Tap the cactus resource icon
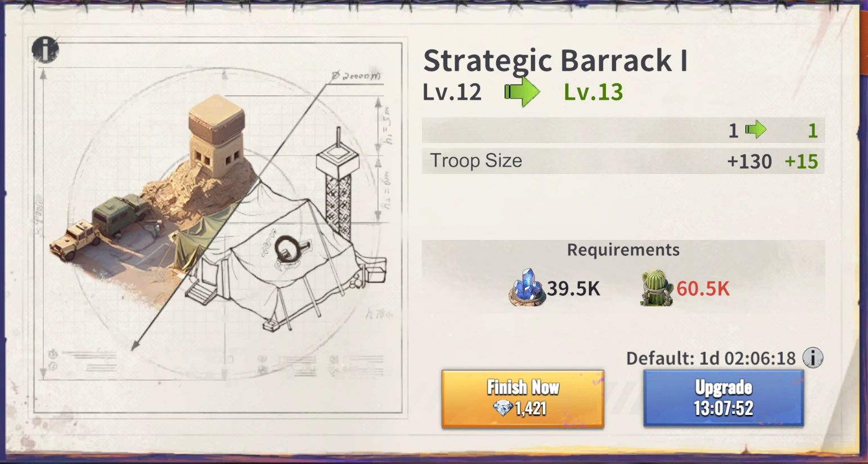 (656, 288)
